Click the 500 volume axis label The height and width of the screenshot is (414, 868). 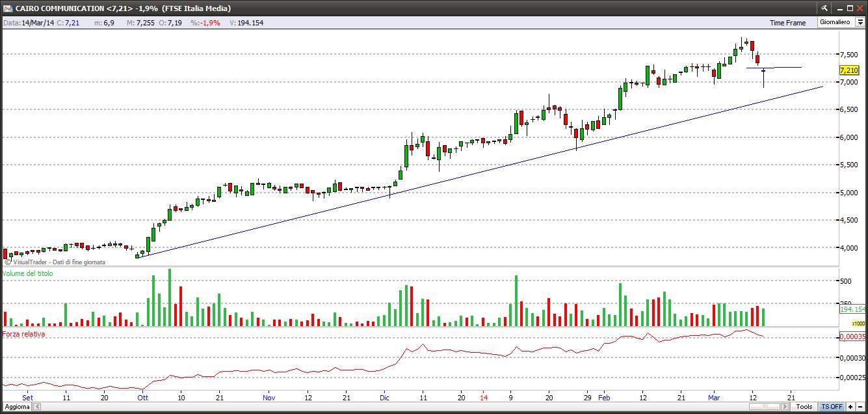pos(845,281)
